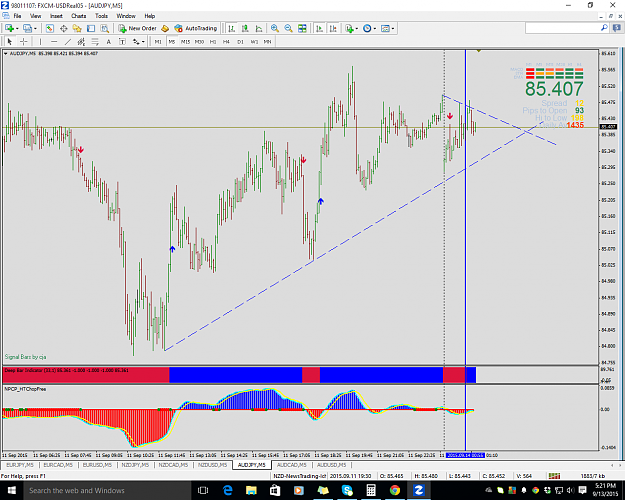Open the Insert menu
Screen dimensions: 625x500
tap(56, 16)
